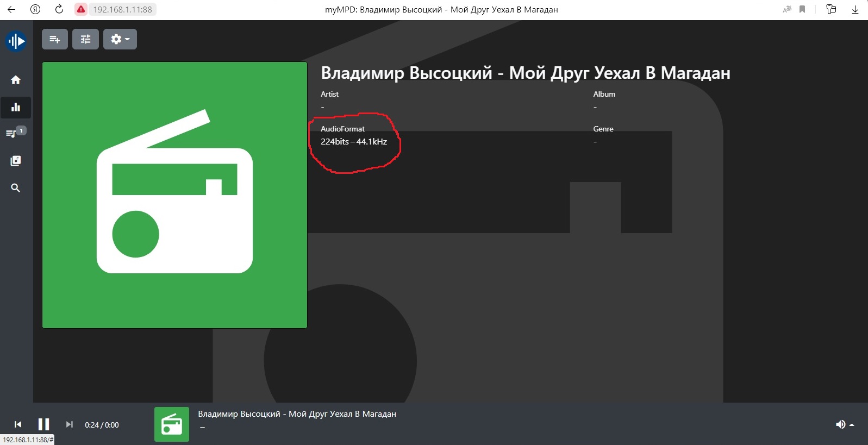The height and width of the screenshot is (445, 868).
Task: Click the song title in footer bar
Action: (297, 414)
